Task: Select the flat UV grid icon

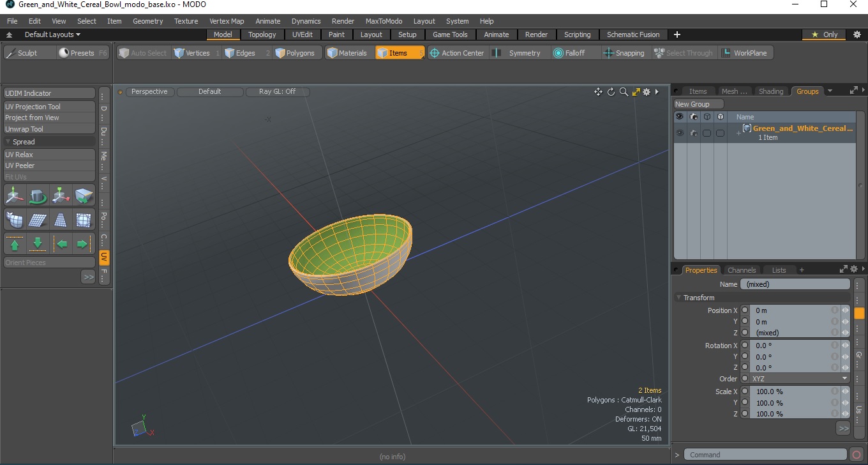Action: [38, 220]
